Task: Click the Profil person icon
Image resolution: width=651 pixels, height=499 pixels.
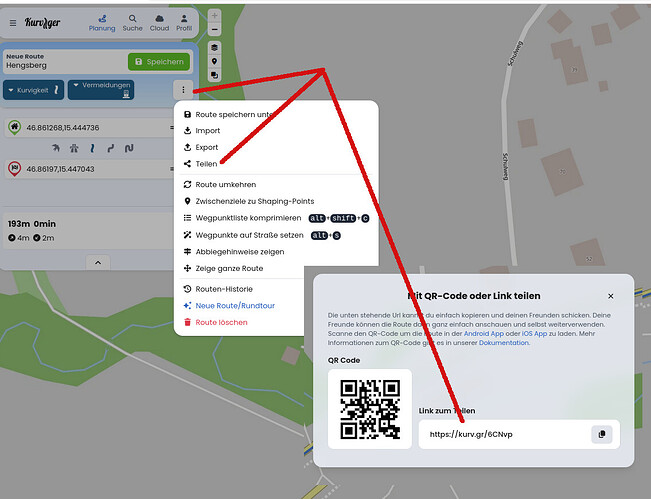Action: point(184,23)
